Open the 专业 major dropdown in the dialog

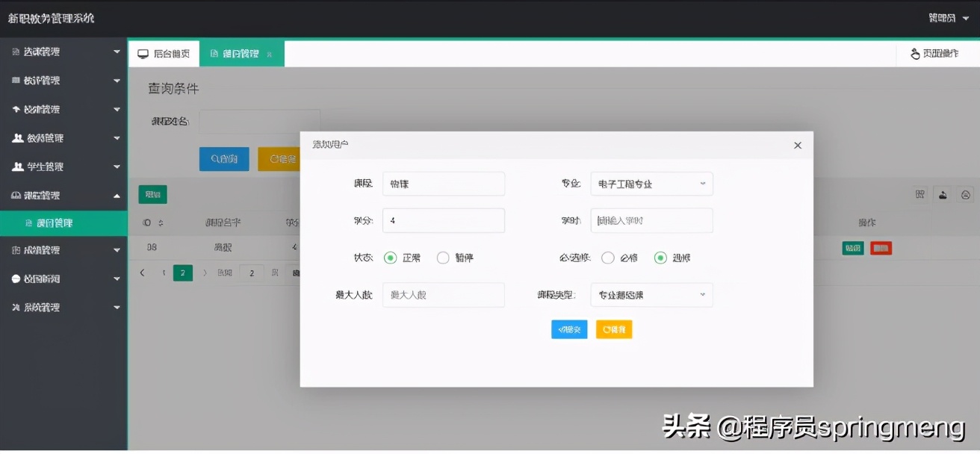pyautogui.click(x=651, y=184)
